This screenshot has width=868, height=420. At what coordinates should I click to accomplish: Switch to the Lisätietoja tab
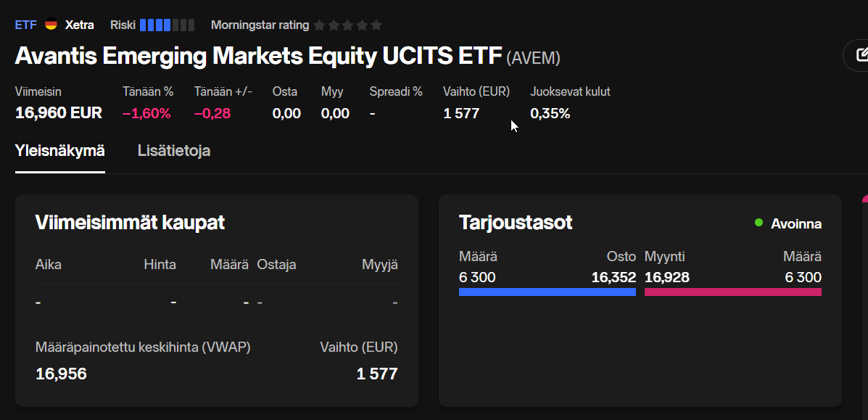174,151
